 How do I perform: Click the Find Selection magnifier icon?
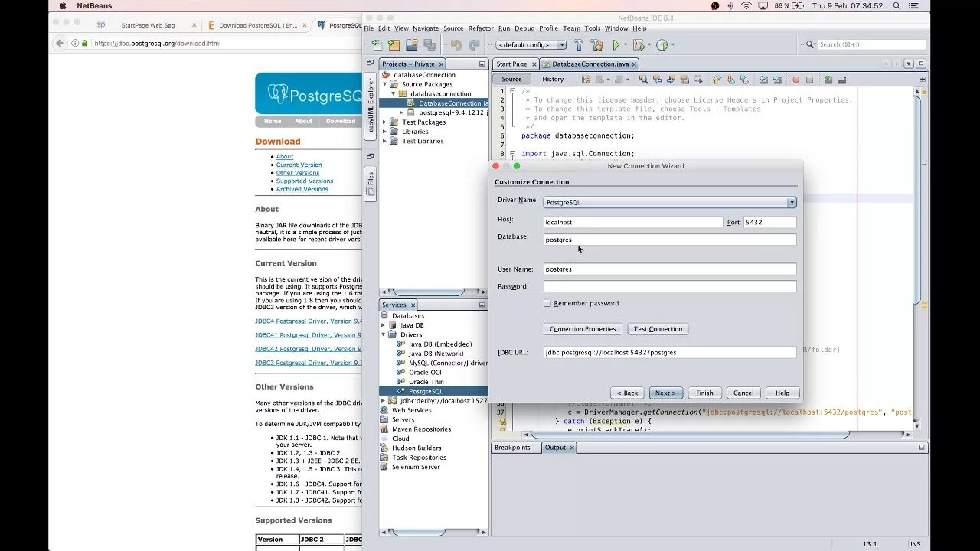pos(643,79)
